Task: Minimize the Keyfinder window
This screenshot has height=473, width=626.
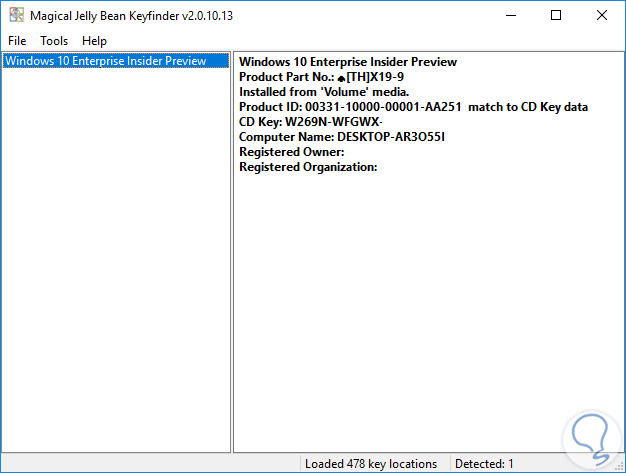Action: (511, 16)
